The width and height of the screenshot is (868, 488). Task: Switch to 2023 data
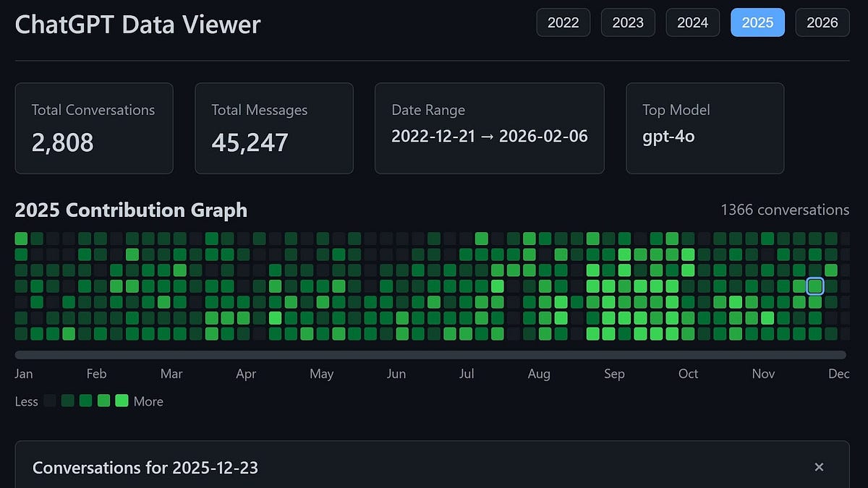(627, 22)
